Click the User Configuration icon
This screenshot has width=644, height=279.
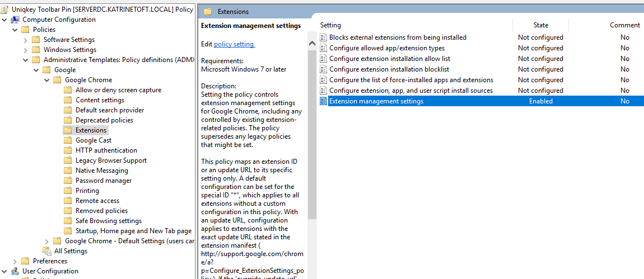point(15,271)
